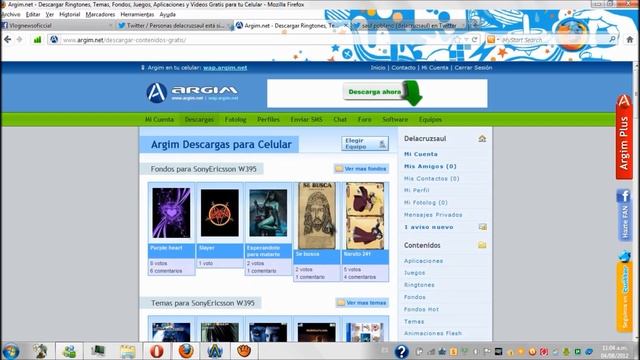Open the Historial menu

click(69, 14)
